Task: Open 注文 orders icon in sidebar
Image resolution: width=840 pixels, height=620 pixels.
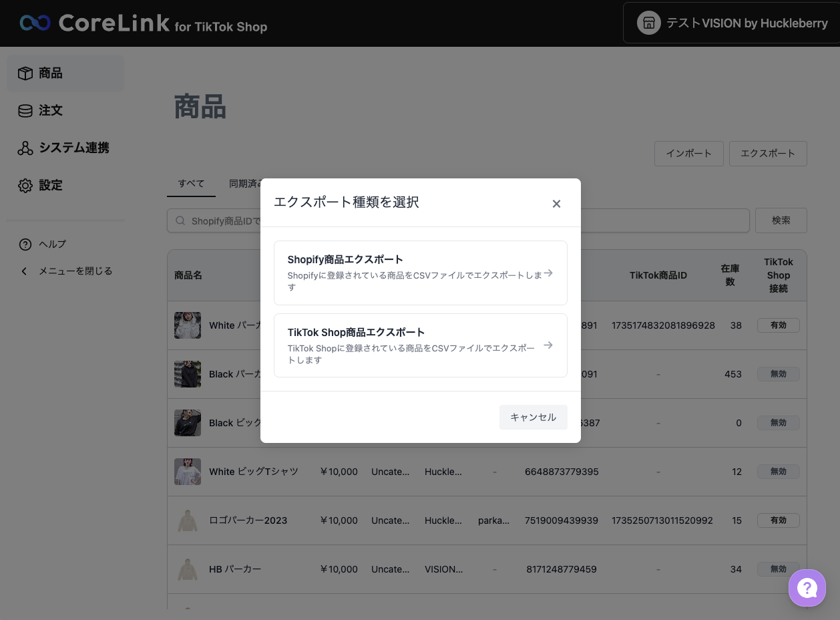Action: coord(25,111)
